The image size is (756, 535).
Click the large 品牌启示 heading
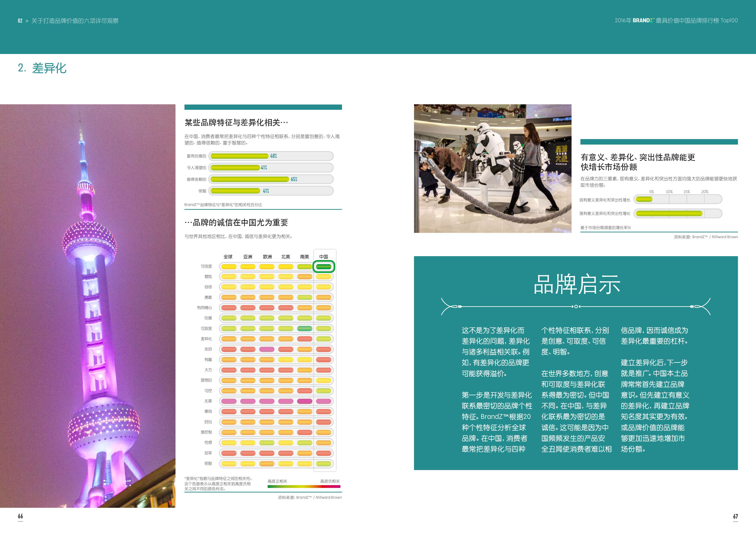tap(577, 284)
